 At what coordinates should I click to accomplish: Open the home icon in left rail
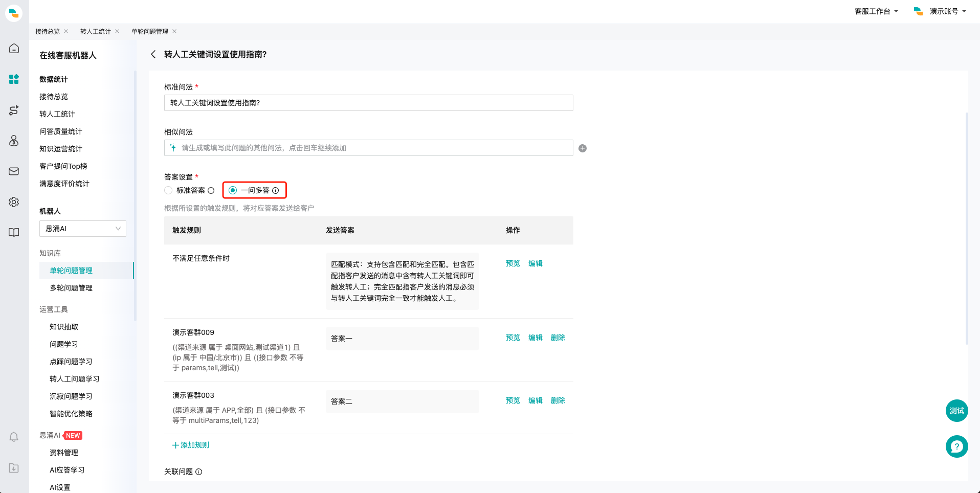pos(14,49)
